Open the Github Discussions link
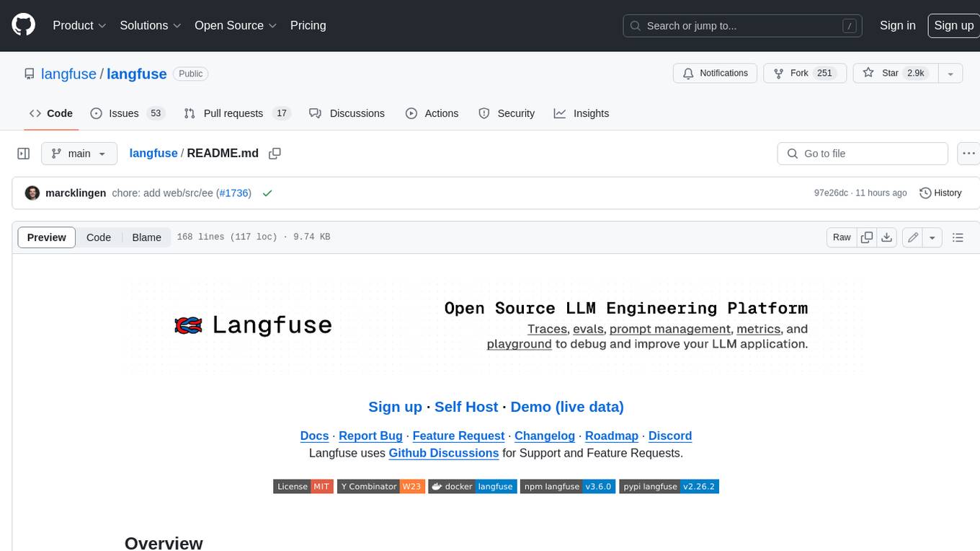 [444, 453]
